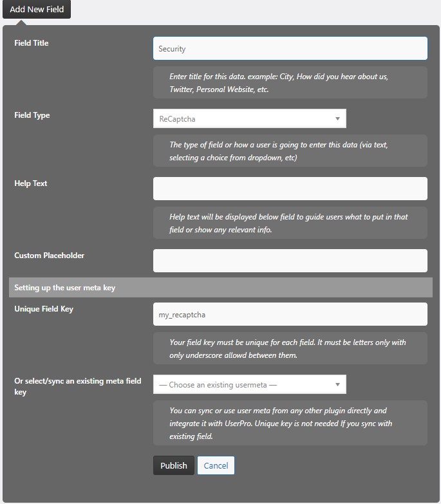Click the Field Title label
The height and width of the screenshot is (504, 441).
pos(32,43)
